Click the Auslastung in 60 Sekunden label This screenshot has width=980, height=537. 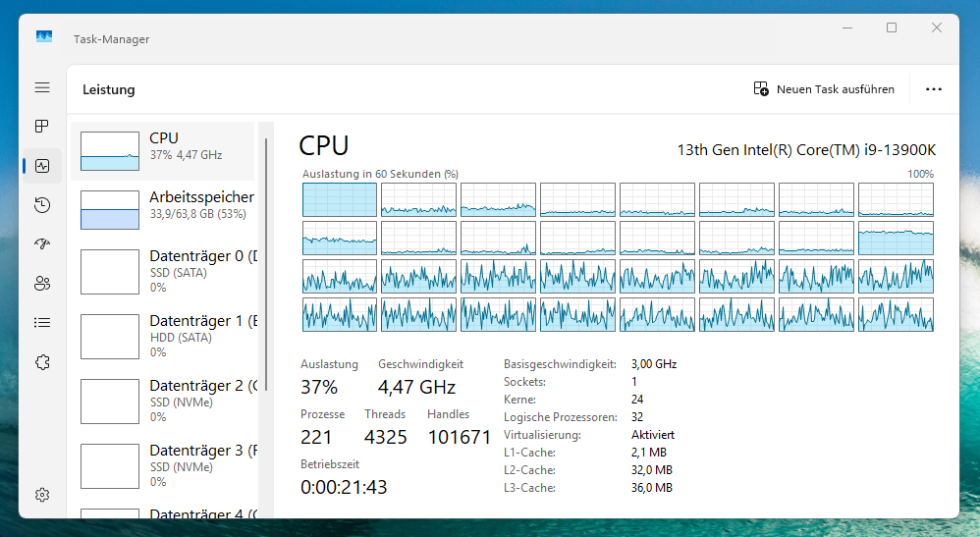point(380,174)
